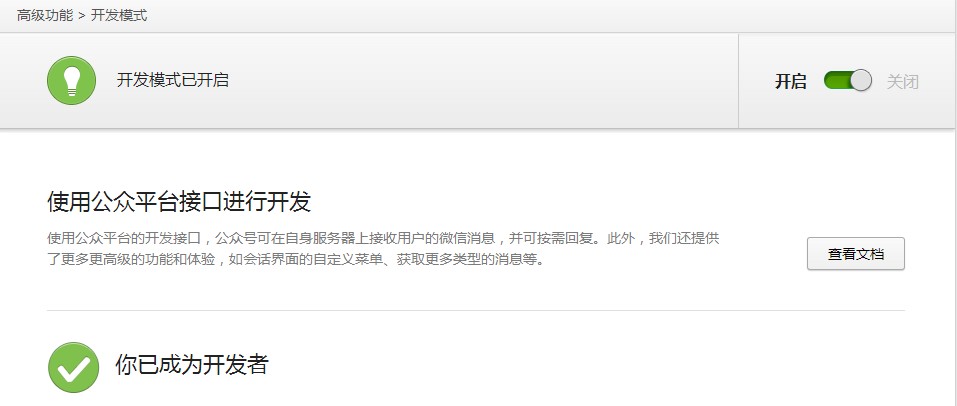Click the round knob of the switch

coord(861,81)
